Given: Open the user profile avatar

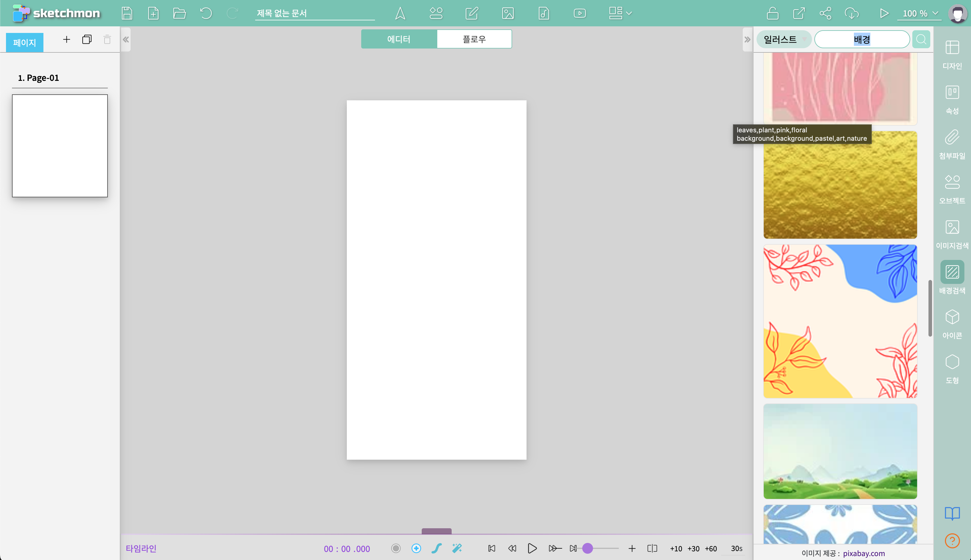Looking at the screenshot, I should (x=958, y=13).
